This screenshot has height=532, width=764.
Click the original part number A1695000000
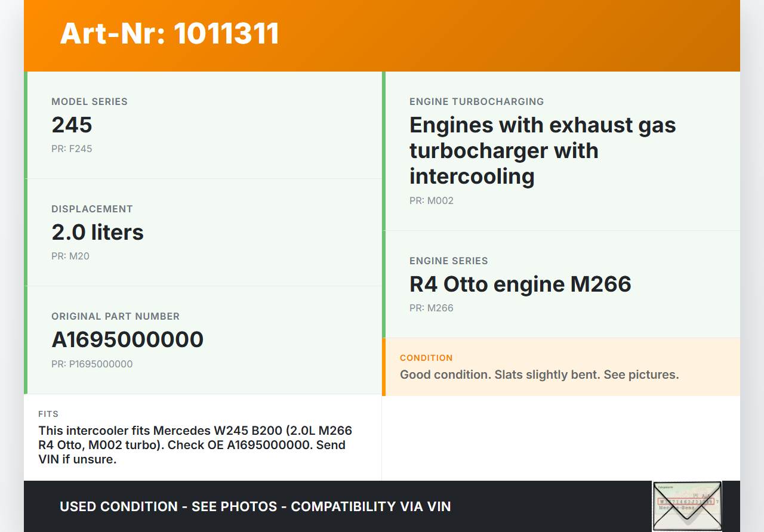click(x=128, y=339)
